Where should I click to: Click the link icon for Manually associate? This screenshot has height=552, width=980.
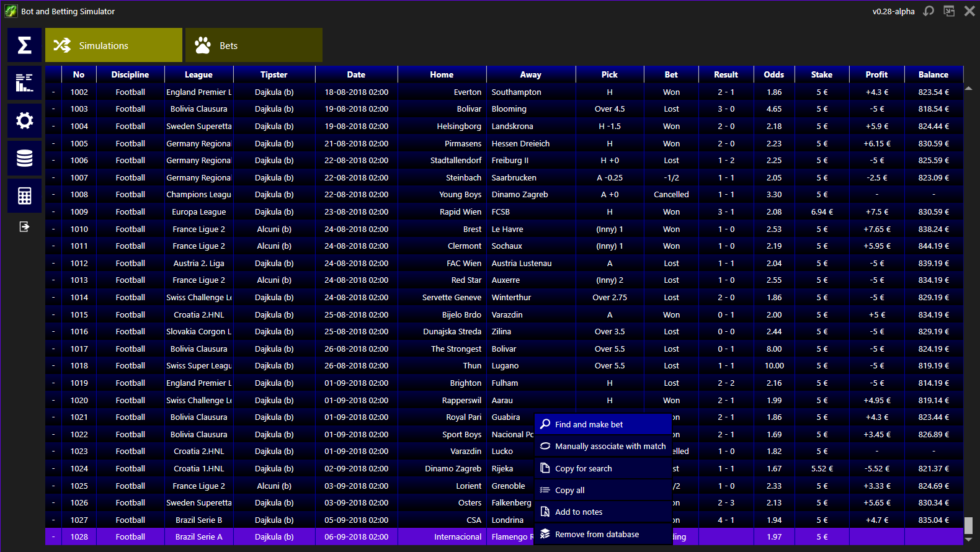point(545,446)
